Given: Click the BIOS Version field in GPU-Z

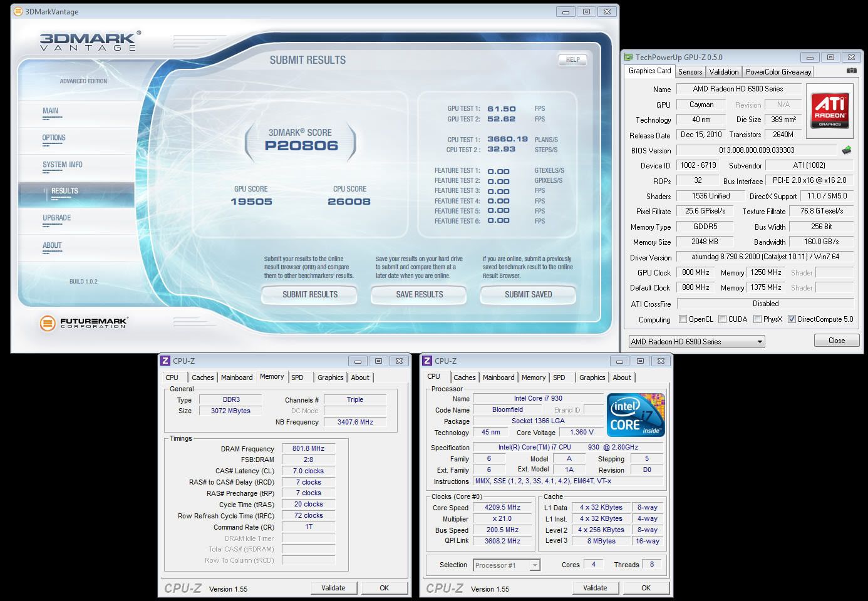Looking at the screenshot, I should [x=757, y=150].
